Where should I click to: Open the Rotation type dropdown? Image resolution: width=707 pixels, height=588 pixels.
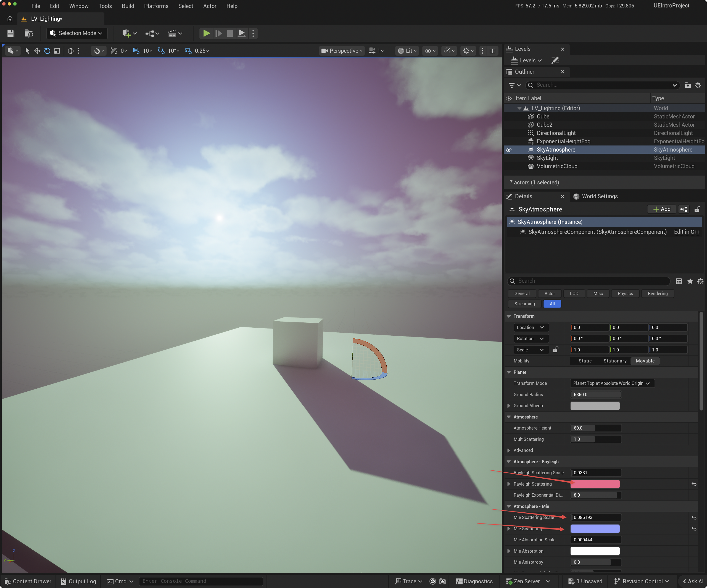click(531, 339)
